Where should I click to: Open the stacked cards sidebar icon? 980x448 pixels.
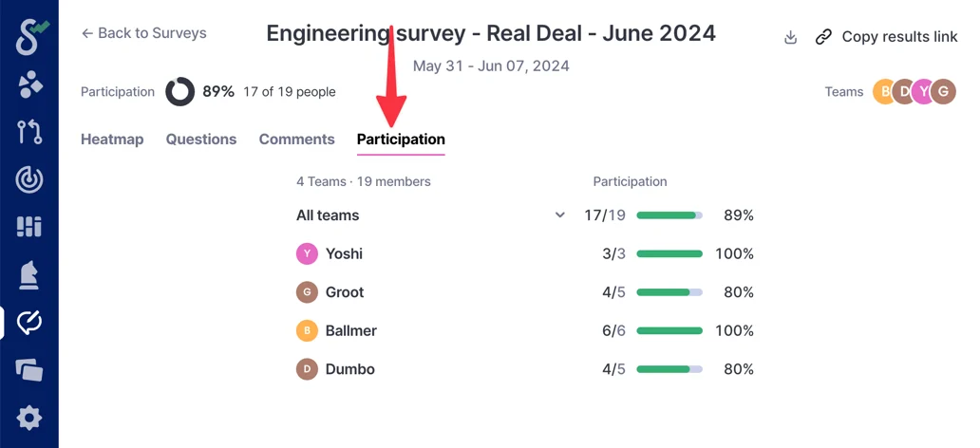tap(29, 370)
